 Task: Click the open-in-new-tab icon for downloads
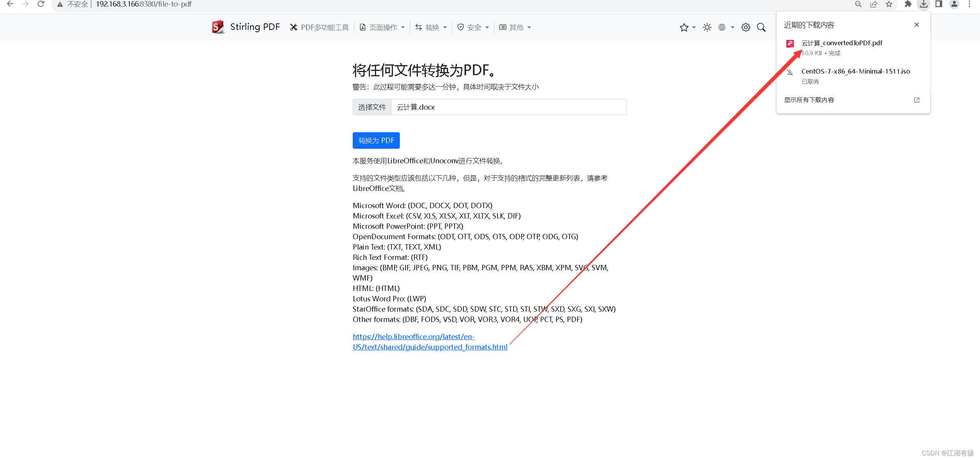coord(917,100)
